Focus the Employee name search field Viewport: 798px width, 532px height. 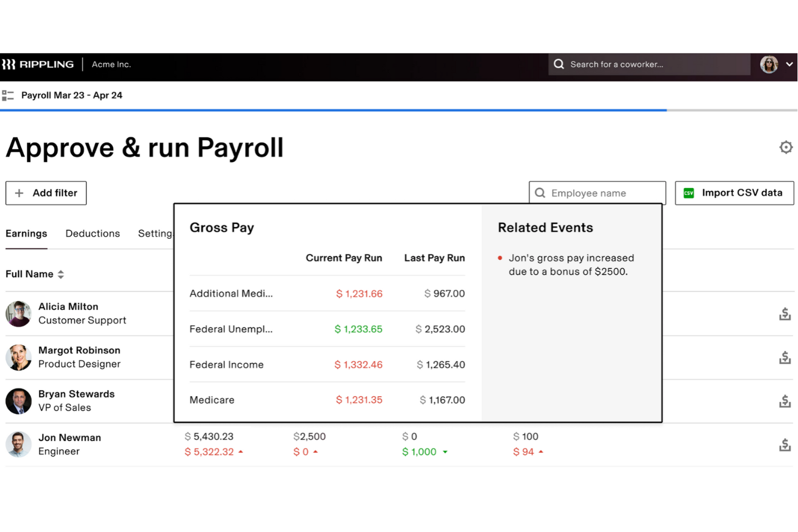[x=597, y=193]
